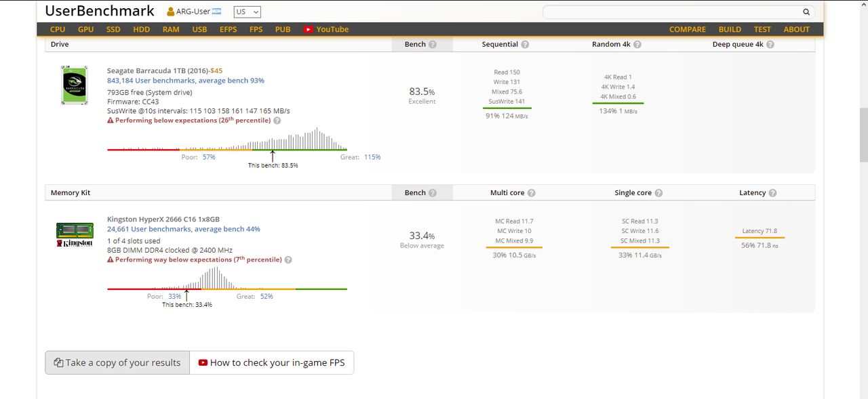The image size is (868, 399).
Task: Click How to check your in-game FPS
Action: pyautogui.click(x=271, y=362)
